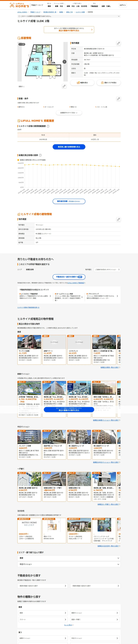Click 不動産アーカイブ breadcrumb link

click(x=35, y=12)
